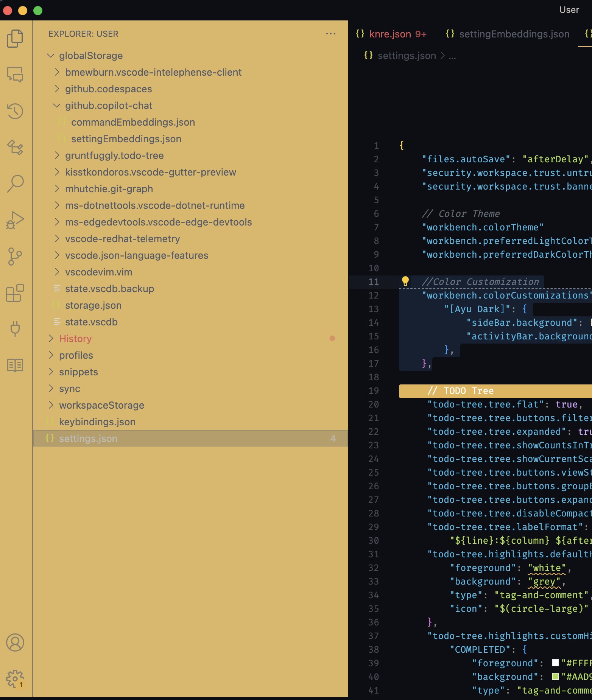Click "todo-tree.tree.flat" true value
This screenshot has width=592, height=700.
[x=567, y=404]
